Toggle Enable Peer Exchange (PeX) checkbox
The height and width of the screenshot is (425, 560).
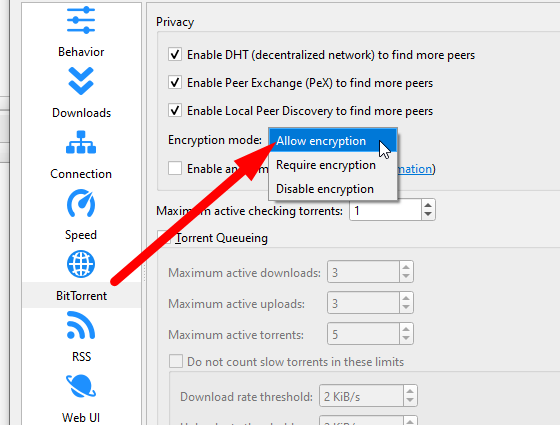(x=175, y=82)
